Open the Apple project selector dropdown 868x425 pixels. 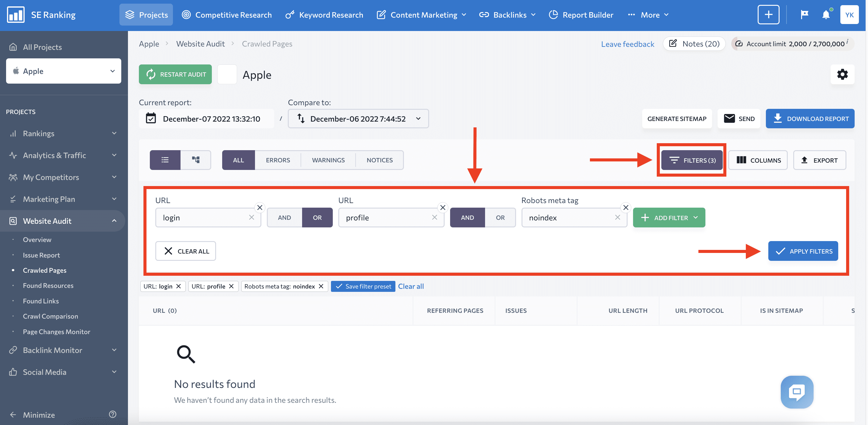pos(64,71)
